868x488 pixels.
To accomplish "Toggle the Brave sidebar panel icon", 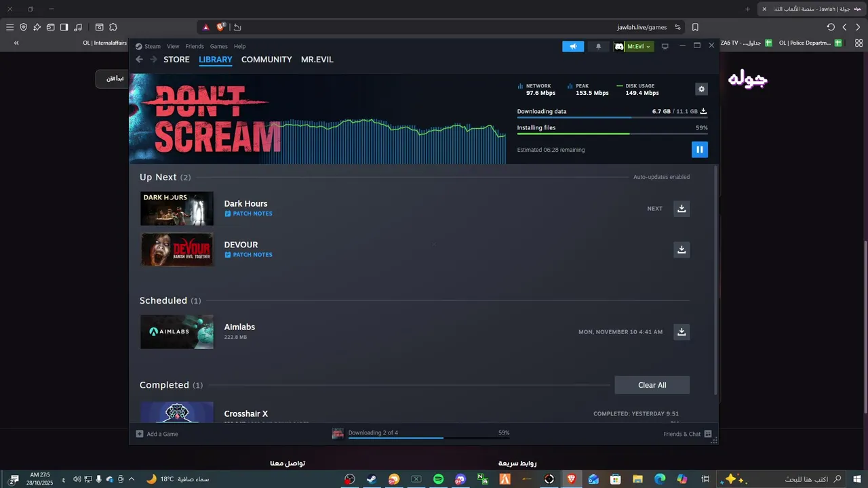I will pyautogui.click(x=64, y=27).
